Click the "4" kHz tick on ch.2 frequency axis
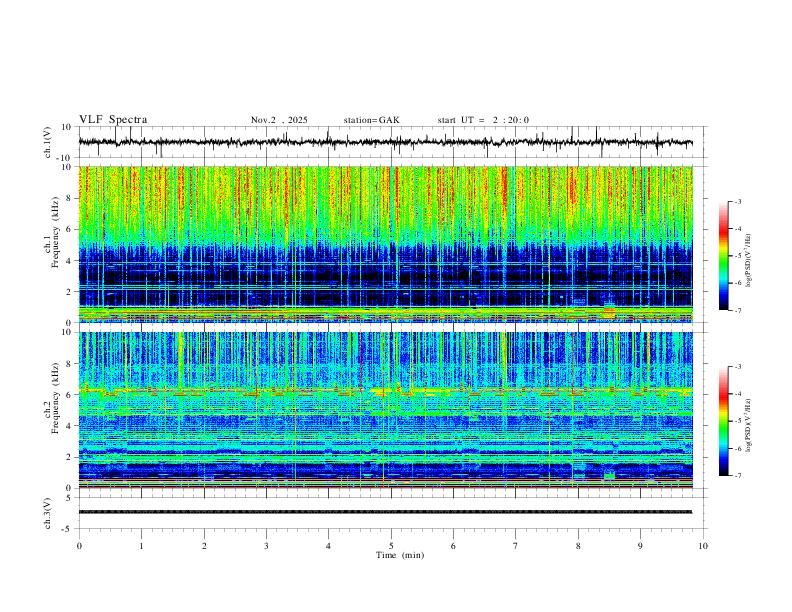This screenshot has width=792, height=612. [69, 426]
